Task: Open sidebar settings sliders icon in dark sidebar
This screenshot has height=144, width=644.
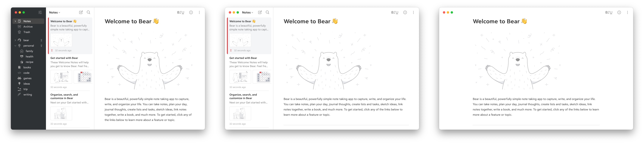Action: coord(40,12)
